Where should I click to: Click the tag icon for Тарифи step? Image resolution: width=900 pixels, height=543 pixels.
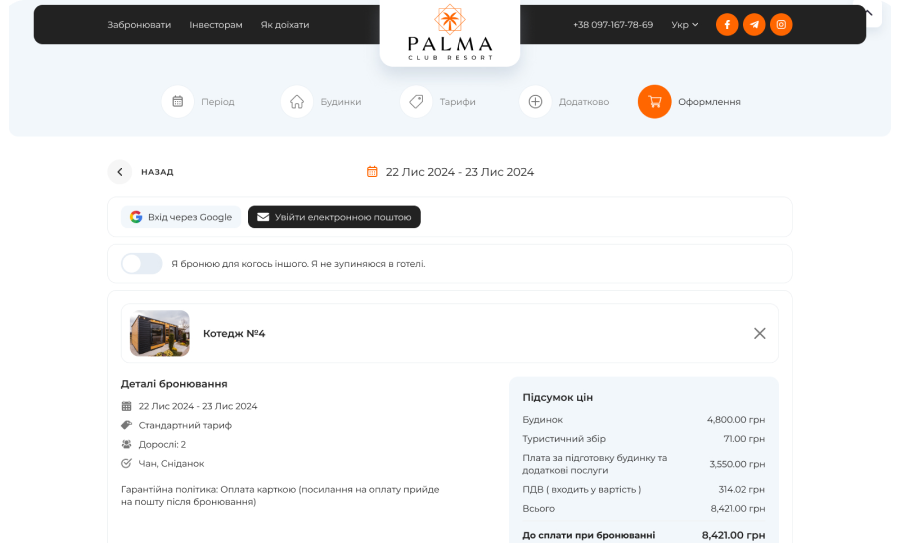pos(416,102)
